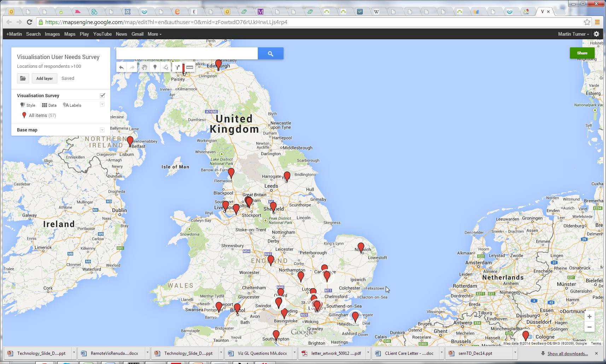Click the Visualisation User Needs Survey title
Image resolution: width=606 pixels, height=364 pixels.
(58, 57)
